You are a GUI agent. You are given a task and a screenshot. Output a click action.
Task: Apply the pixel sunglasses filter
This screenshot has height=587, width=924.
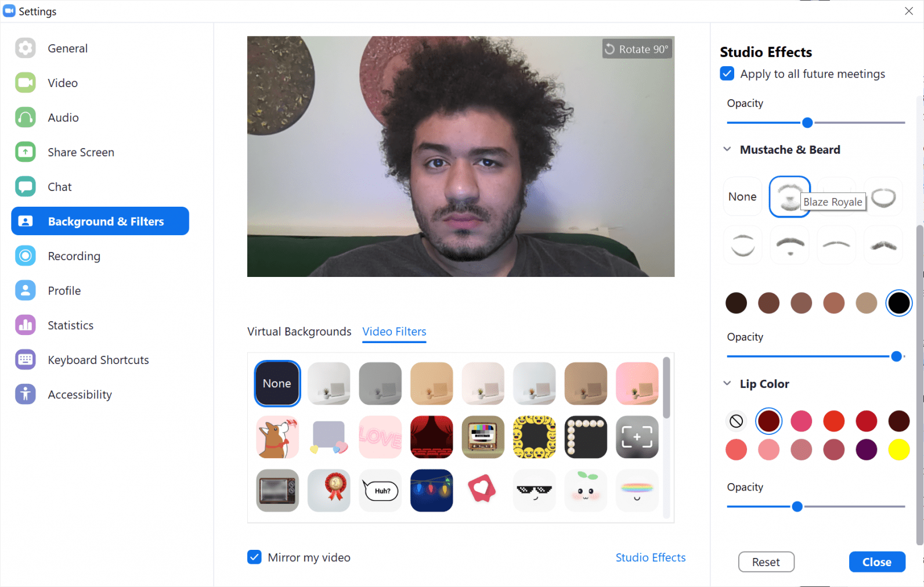[x=534, y=491]
